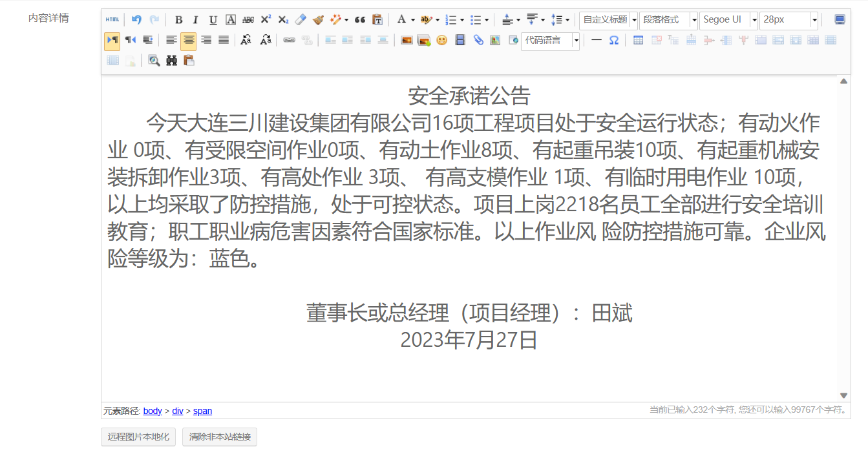Insert a video
Image resolution: width=868 pixels, height=456 pixels.
coord(460,40)
